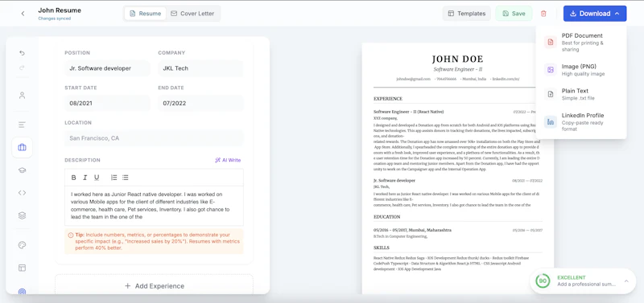Open the personal info person icon
The height and width of the screenshot is (303, 644).
[x=23, y=95]
